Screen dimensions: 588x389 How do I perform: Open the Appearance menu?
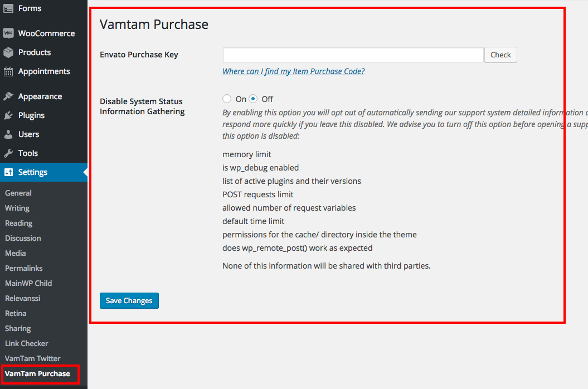click(x=40, y=97)
